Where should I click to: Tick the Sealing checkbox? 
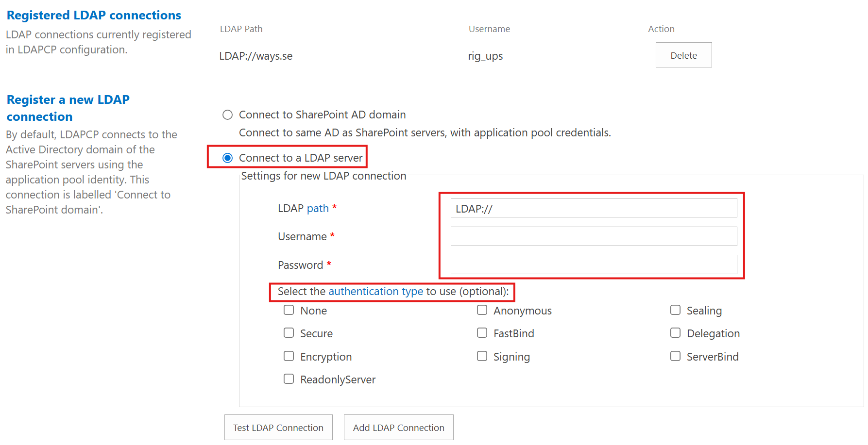(675, 310)
